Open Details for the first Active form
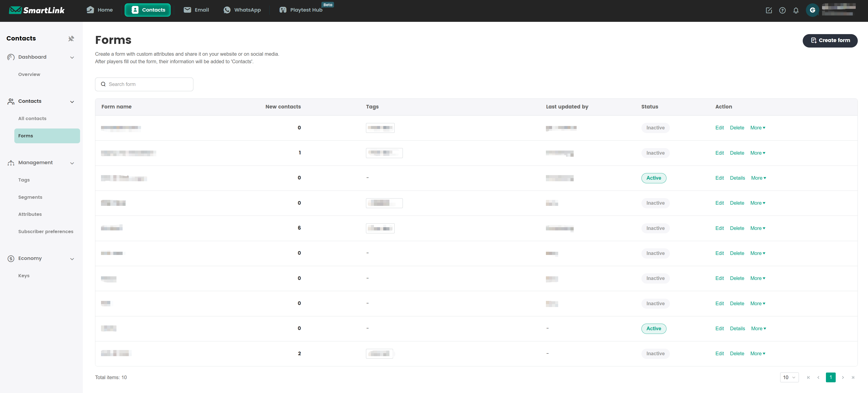868x393 pixels. (x=737, y=178)
